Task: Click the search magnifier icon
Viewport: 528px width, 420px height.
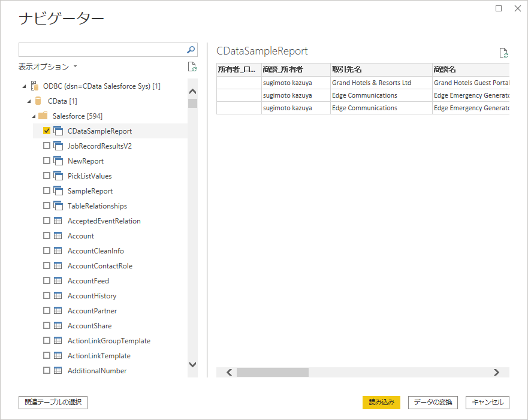Action: (191, 50)
